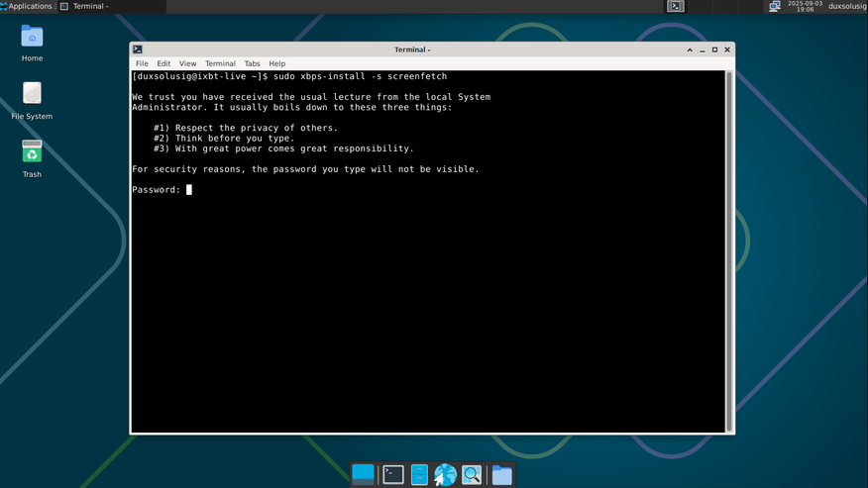Close the Terminal window
The height and width of the screenshot is (488, 868).
tap(727, 49)
